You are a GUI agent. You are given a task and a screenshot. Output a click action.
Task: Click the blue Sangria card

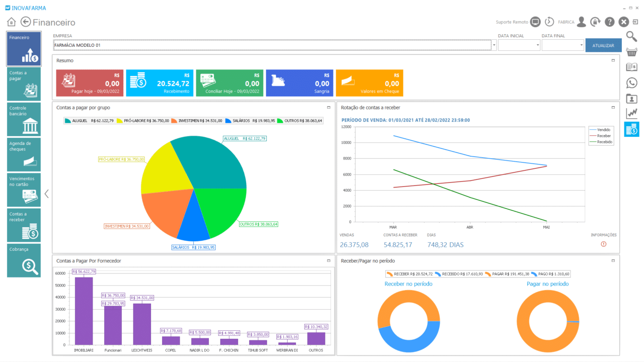click(299, 83)
